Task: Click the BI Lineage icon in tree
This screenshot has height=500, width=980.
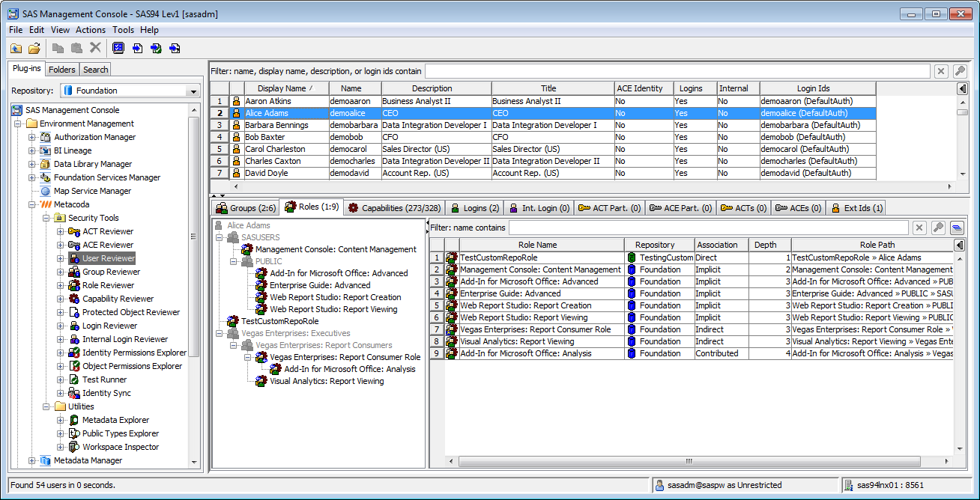Action: pos(45,150)
